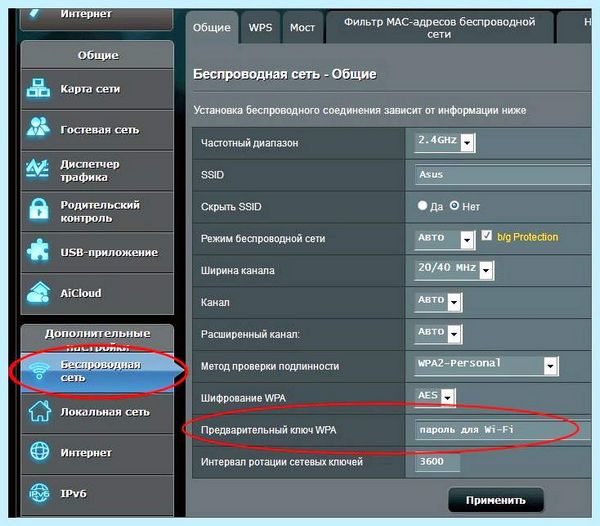Switch to the Мост tab

[x=302, y=28]
